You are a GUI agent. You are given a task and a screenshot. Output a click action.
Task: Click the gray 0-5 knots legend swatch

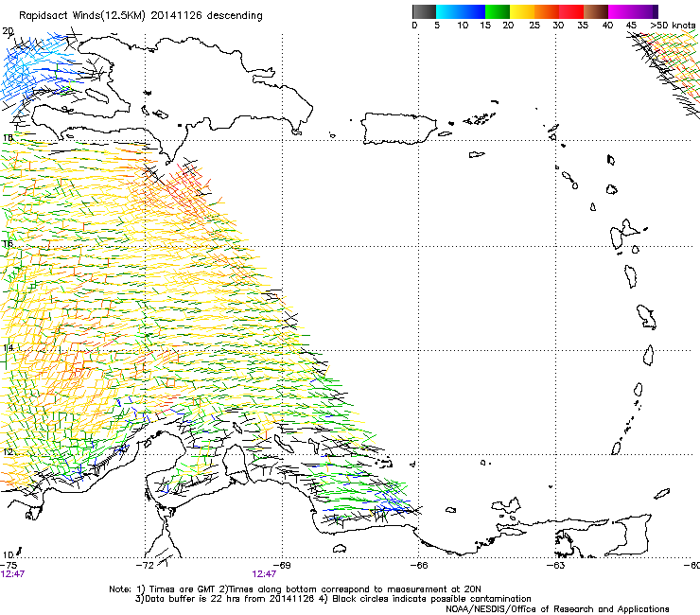click(424, 11)
